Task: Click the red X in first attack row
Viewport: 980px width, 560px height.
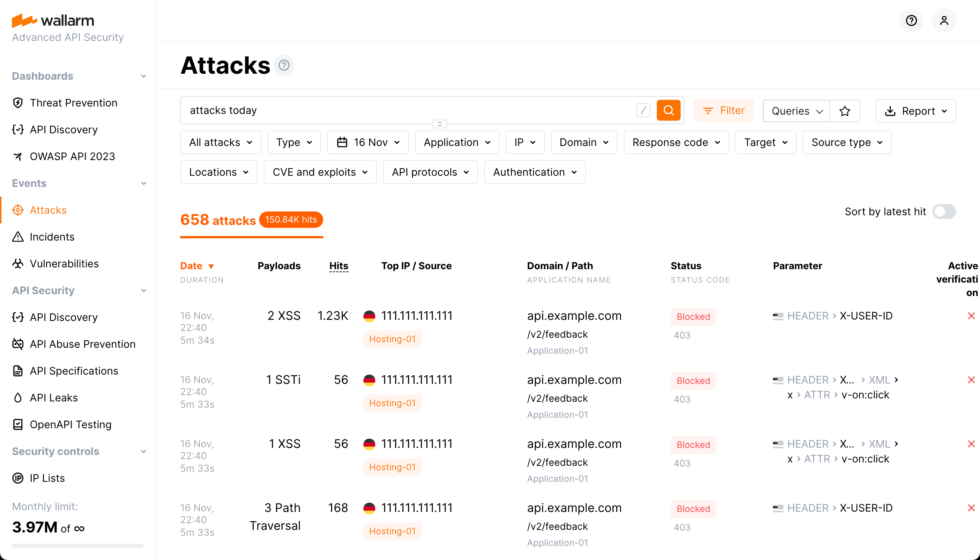Action: pyautogui.click(x=971, y=316)
